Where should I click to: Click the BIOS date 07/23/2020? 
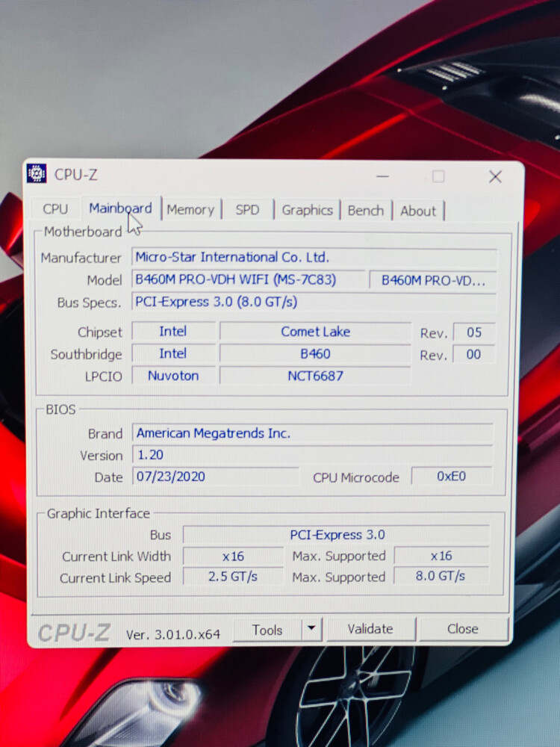click(x=216, y=477)
